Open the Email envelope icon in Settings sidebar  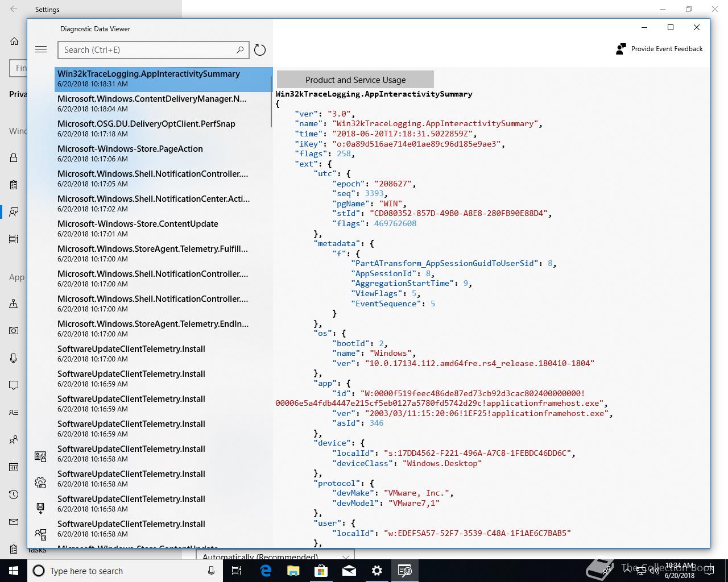[14, 522]
